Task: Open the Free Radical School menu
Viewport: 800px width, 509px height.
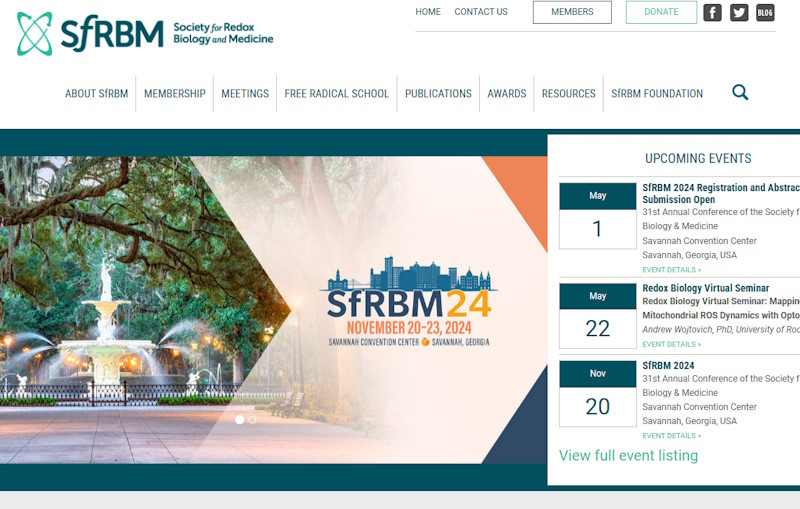Action: 336,93
